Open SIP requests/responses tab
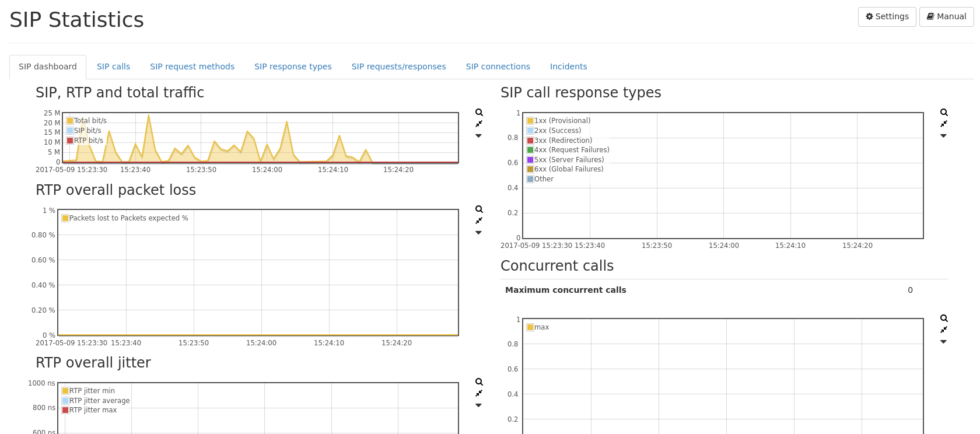The height and width of the screenshot is (434, 980). (x=398, y=67)
